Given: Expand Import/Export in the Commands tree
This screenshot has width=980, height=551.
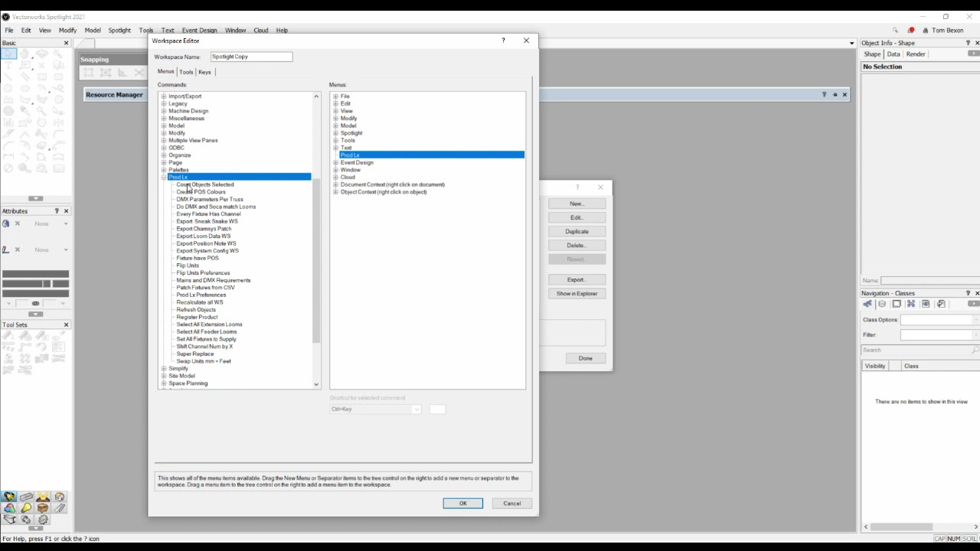Looking at the screenshot, I should coord(164,96).
